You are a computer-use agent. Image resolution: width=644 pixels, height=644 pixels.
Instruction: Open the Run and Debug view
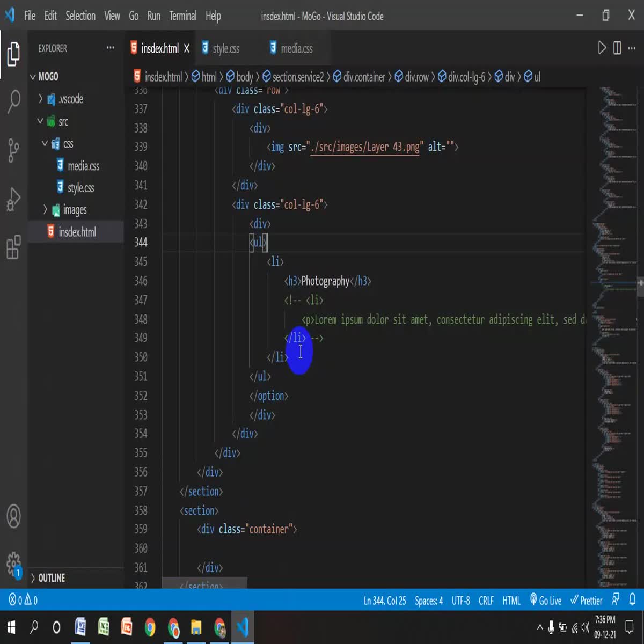tap(13, 200)
